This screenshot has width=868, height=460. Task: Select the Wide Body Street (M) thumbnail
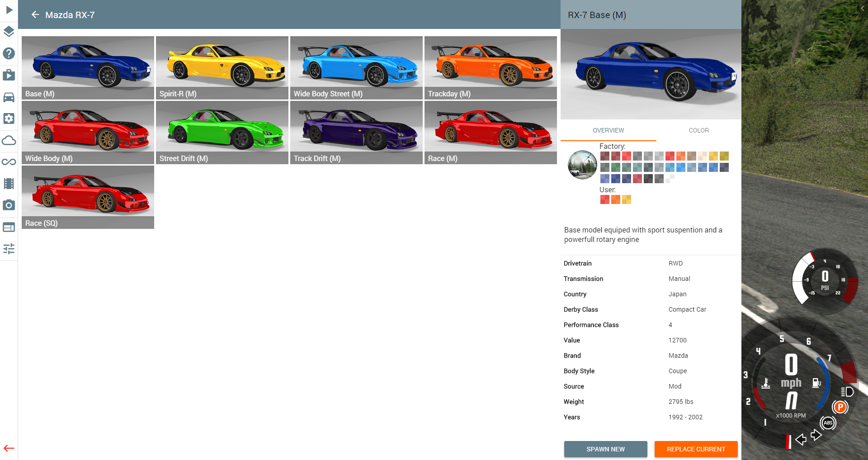[x=356, y=68]
